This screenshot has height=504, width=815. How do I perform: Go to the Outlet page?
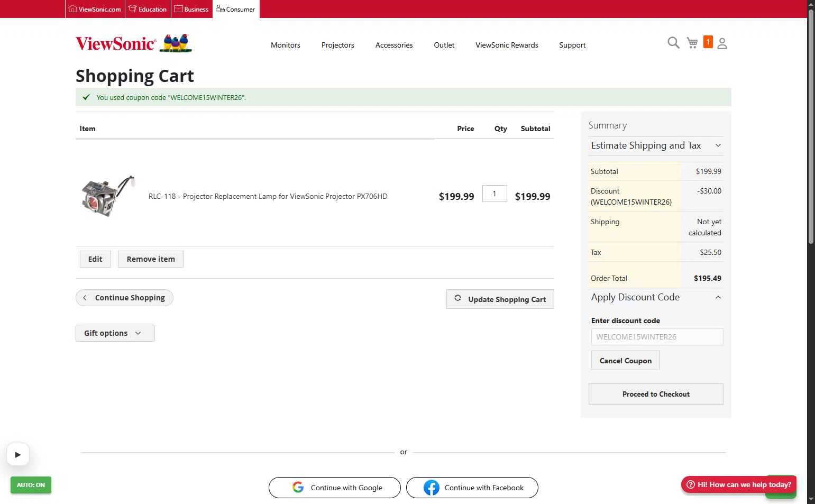tap(444, 45)
